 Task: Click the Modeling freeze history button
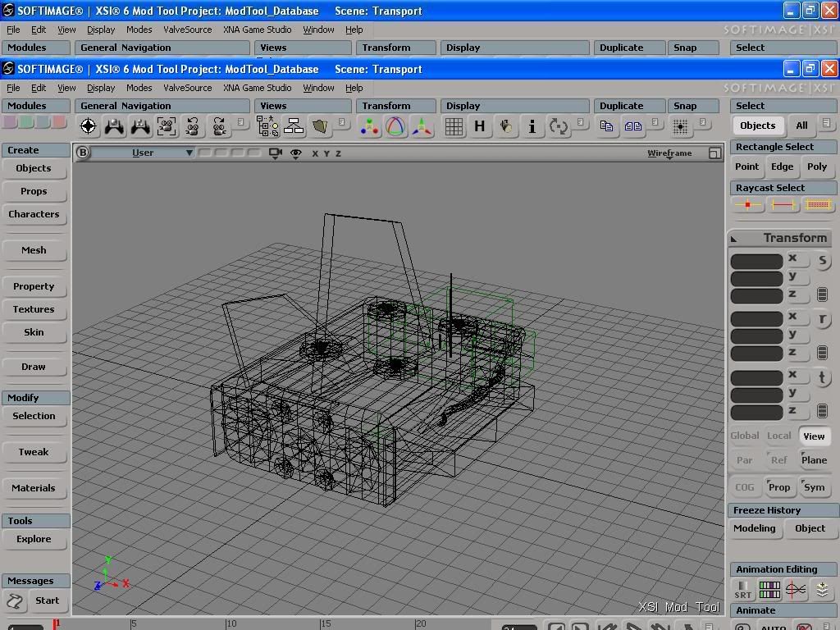click(x=755, y=528)
